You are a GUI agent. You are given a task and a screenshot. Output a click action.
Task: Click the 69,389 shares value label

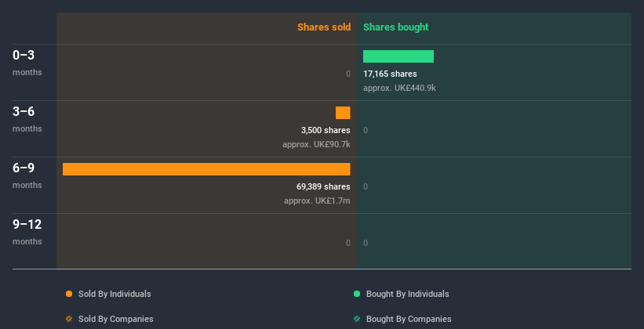(x=323, y=186)
